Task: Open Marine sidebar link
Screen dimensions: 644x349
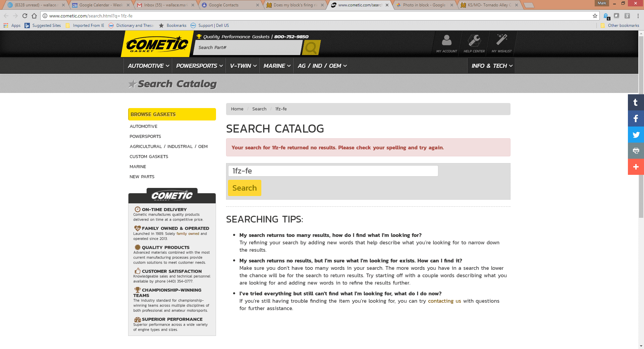Action: (x=138, y=167)
